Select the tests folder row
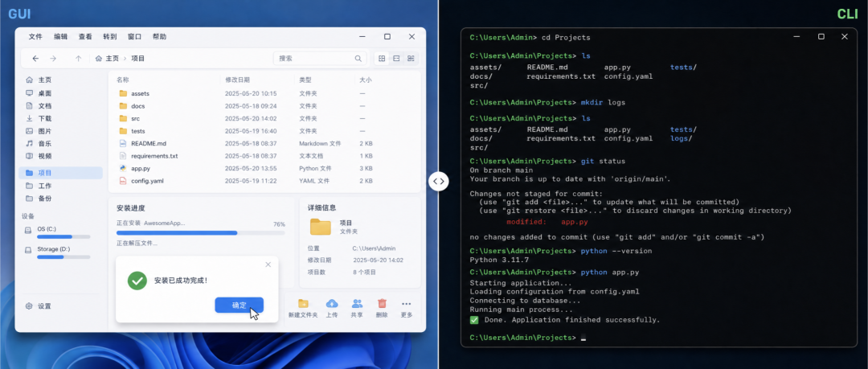Screen dimensions: 868x369 [x=264, y=131]
